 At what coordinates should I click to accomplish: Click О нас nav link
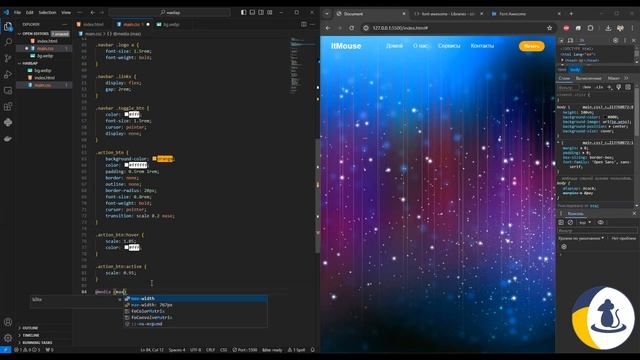420,46
